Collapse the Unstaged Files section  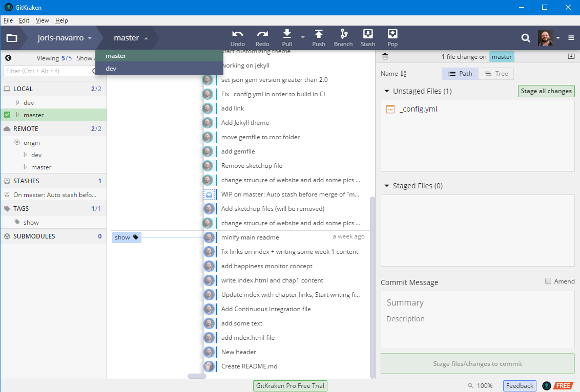[x=387, y=91]
